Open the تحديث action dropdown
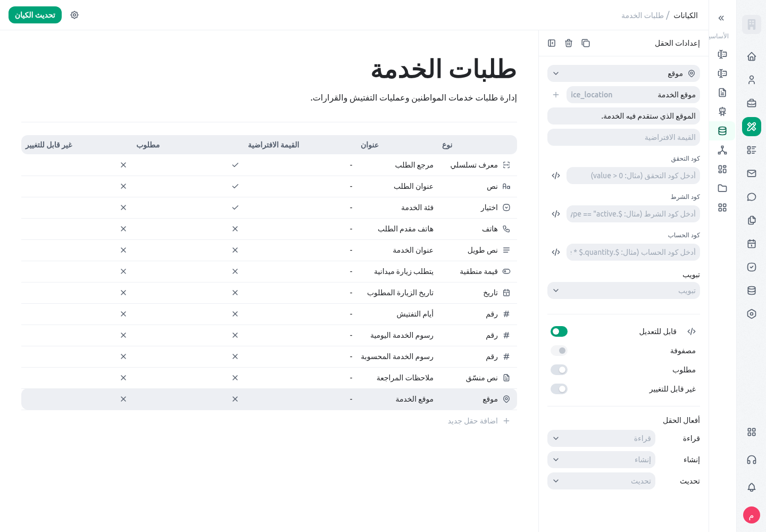Screen dimensions: 766x532 pyautogui.click(x=601, y=481)
